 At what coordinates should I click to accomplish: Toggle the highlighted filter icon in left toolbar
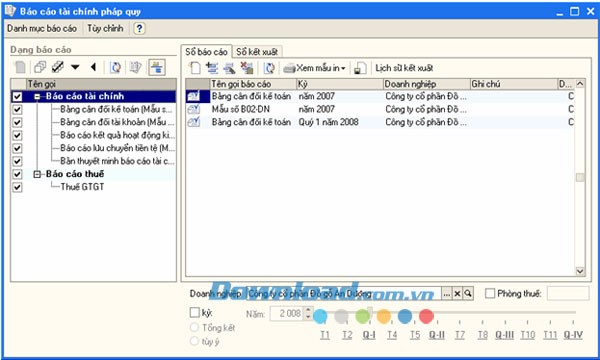point(157,67)
